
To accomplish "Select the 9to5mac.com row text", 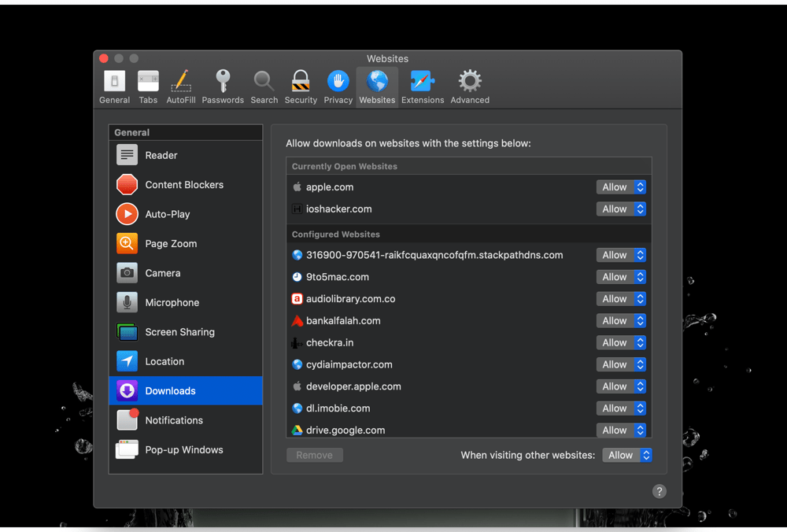I will (x=338, y=277).
